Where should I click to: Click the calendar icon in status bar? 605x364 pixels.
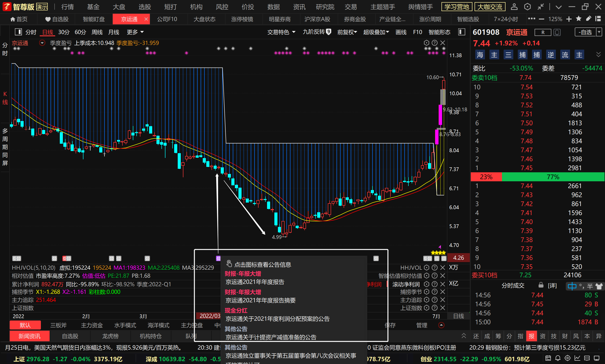click(x=548, y=358)
